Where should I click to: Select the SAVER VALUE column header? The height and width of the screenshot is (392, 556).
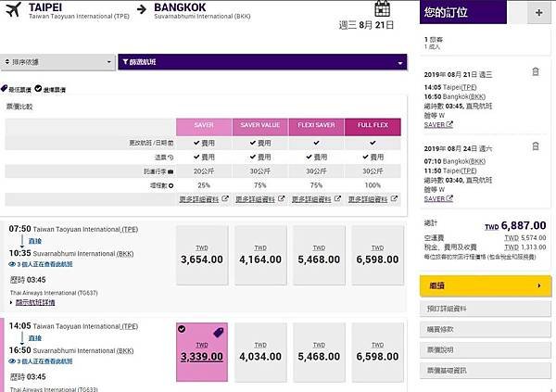click(x=259, y=127)
